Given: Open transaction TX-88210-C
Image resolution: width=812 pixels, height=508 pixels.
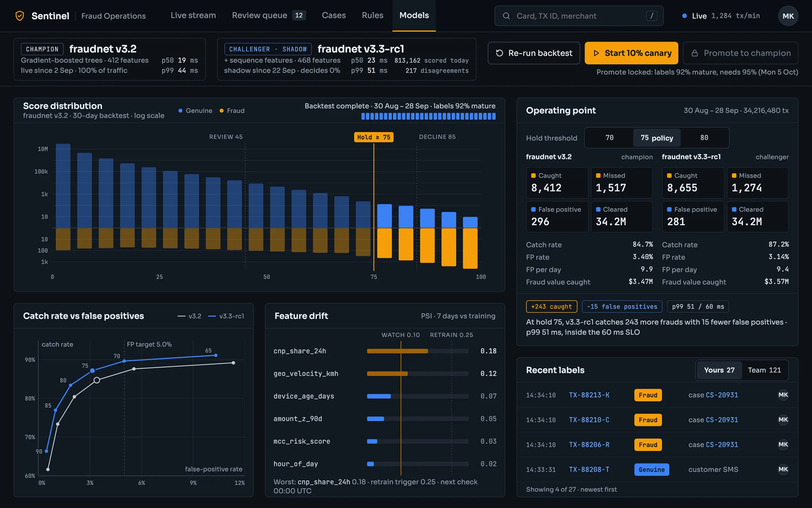Looking at the screenshot, I should [589, 420].
